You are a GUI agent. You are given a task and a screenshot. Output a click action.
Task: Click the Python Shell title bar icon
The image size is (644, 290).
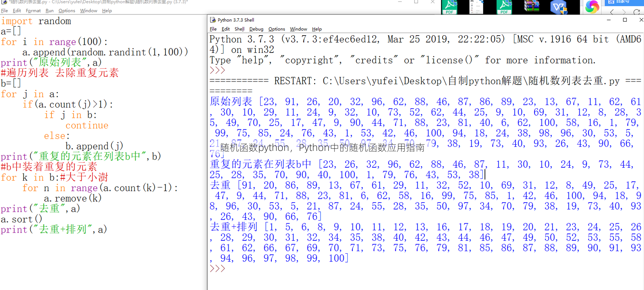[x=213, y=20]
